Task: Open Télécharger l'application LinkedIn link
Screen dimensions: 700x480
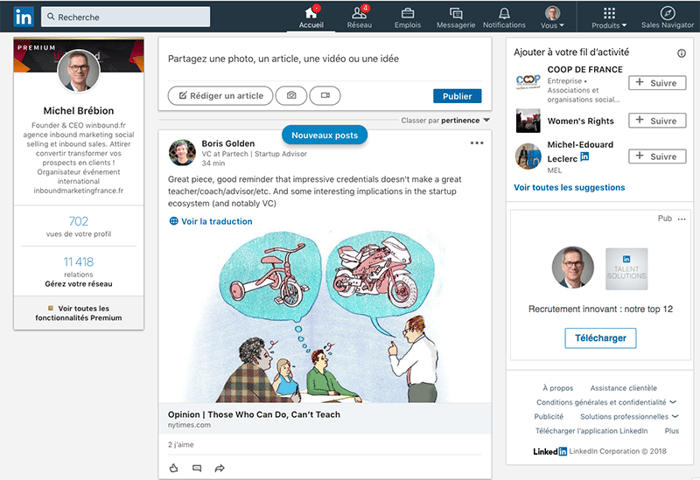Action: (x=592, y=431)
